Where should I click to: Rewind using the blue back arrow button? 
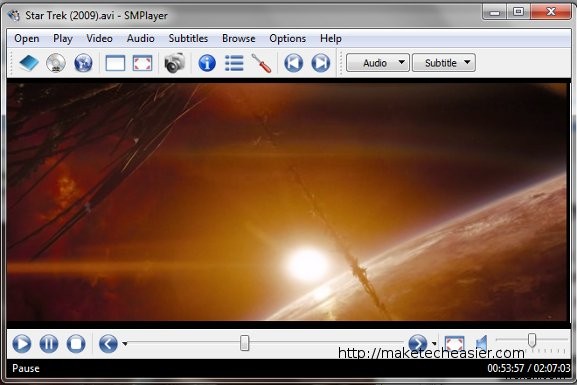coord(108,344)
